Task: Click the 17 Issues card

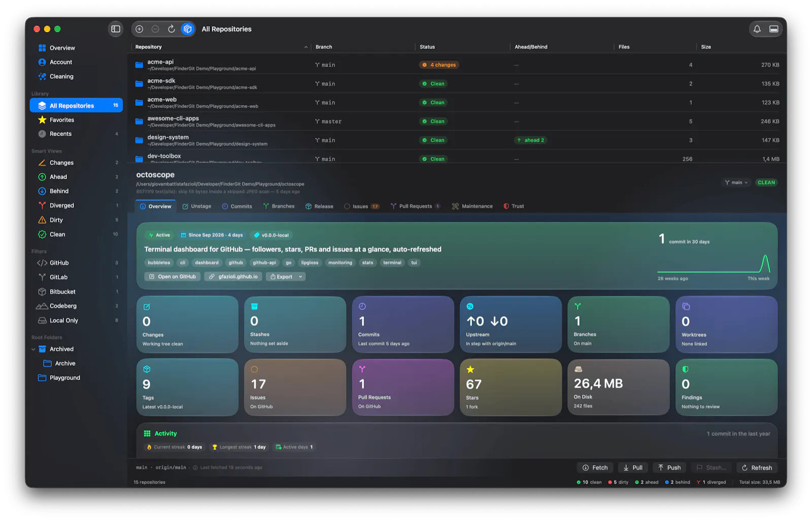Action: click(295, 387)
